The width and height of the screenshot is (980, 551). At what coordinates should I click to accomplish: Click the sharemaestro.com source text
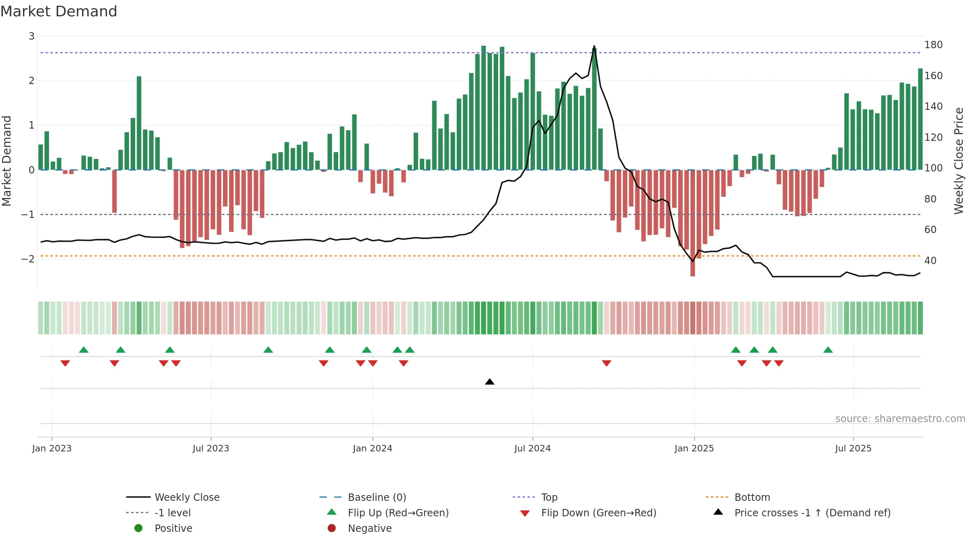(x=900, y=418)
